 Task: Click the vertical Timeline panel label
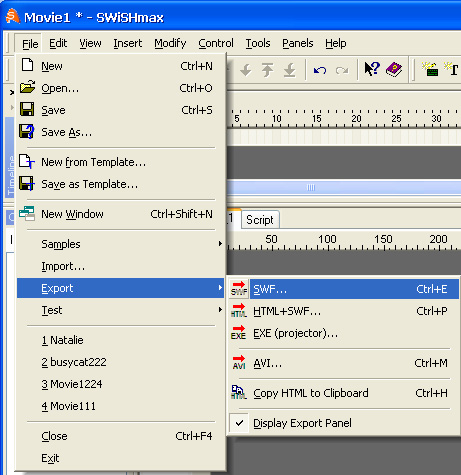click(11, 175)
